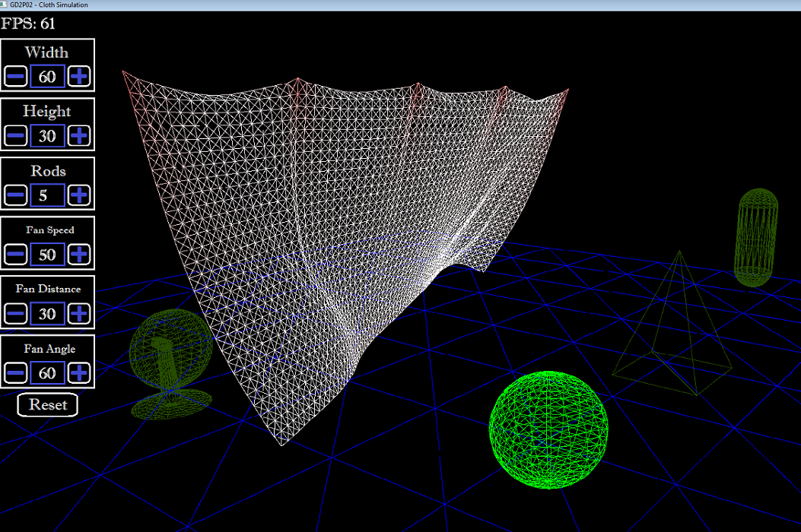Reset the cloth simulation
This screenshot has width=801, height=532.
pyautogui.click(x=47, y=405)
